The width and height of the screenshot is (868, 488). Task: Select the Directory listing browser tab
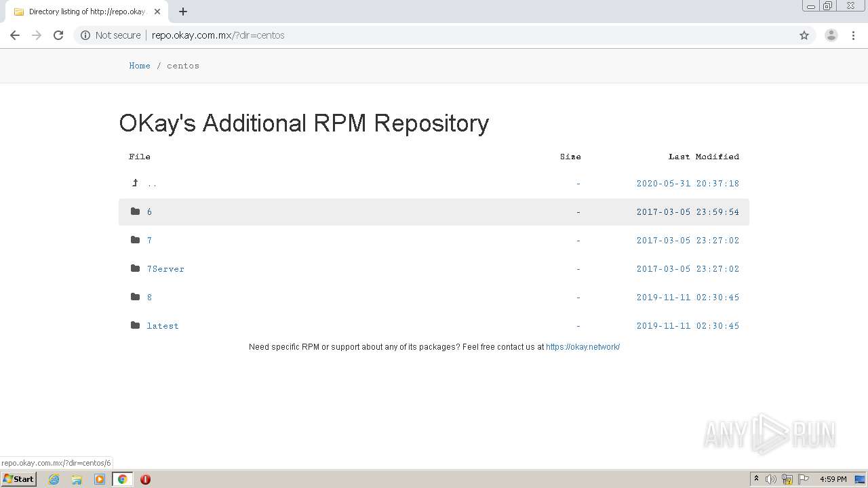point(87,12)
